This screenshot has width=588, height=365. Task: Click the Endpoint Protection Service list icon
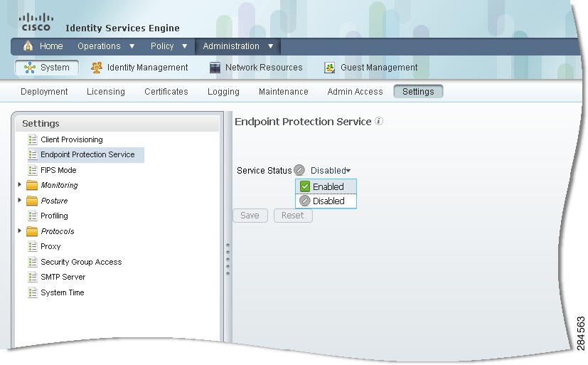coord(33,154)
